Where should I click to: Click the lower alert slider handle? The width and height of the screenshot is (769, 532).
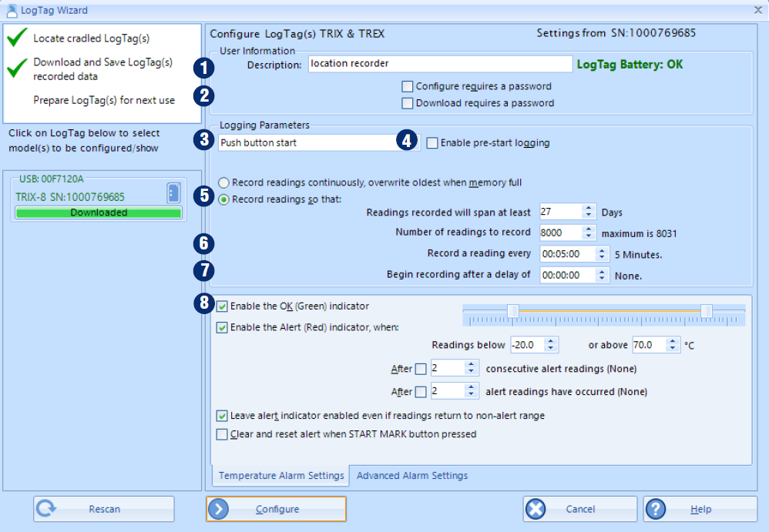[513, 310]
